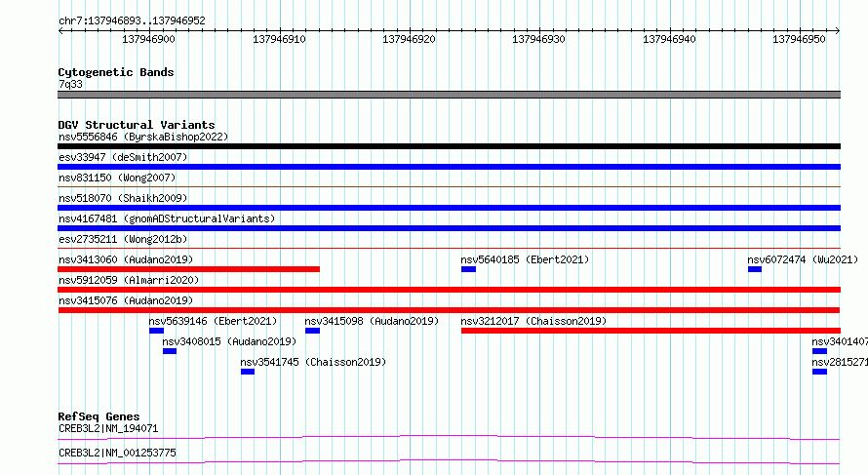This screenshot has height=475, width=868.
Task: Open variant nsv518070 (Shaikh2009) label
Action: (x=123, y=198)
